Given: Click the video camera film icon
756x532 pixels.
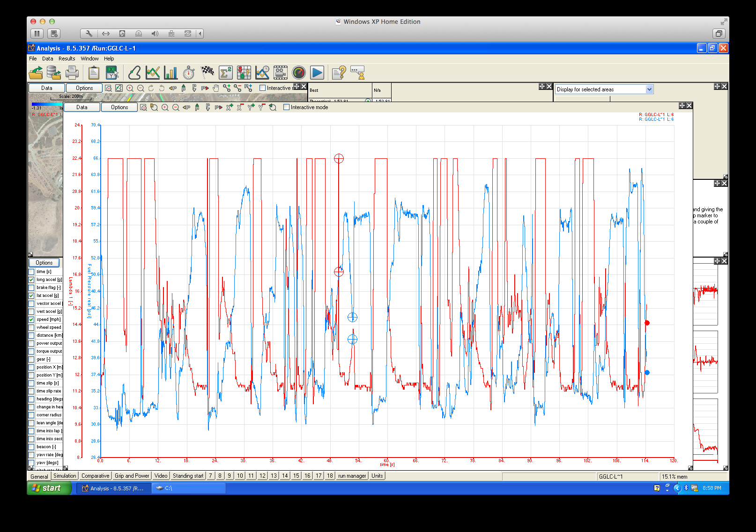Looking at the screenshot, I should (281, 73).
